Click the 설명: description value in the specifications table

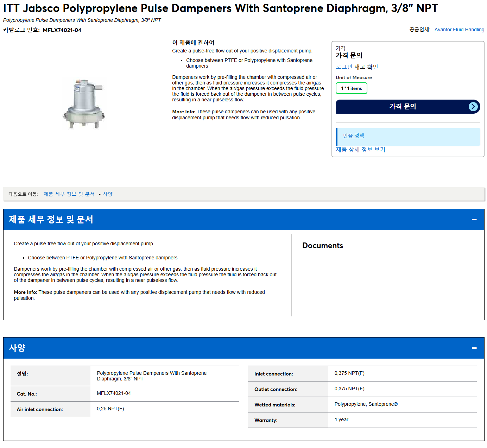coord(152,376)
